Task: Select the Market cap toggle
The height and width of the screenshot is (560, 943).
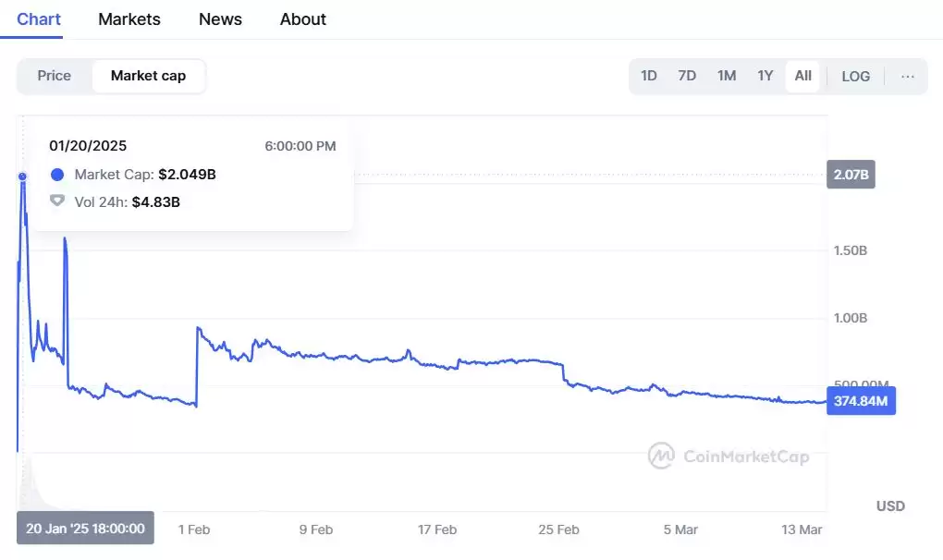Action: click(x=148, y=76)
